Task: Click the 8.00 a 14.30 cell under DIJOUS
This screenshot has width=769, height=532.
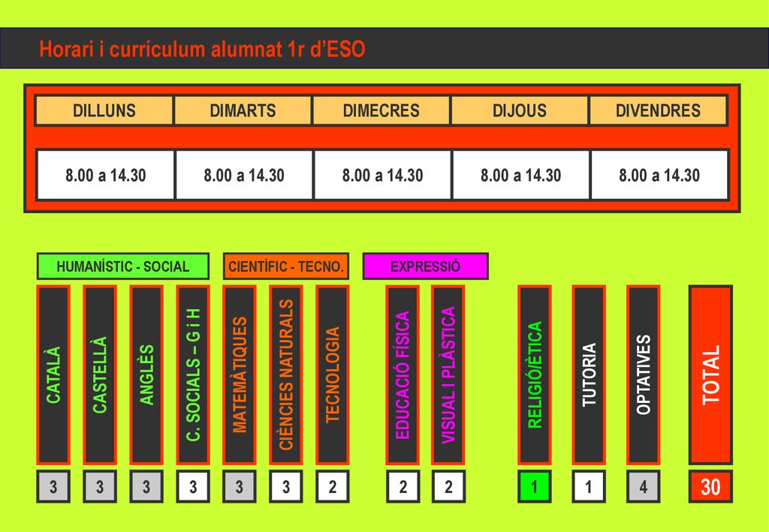Action: tap(520, 175)
